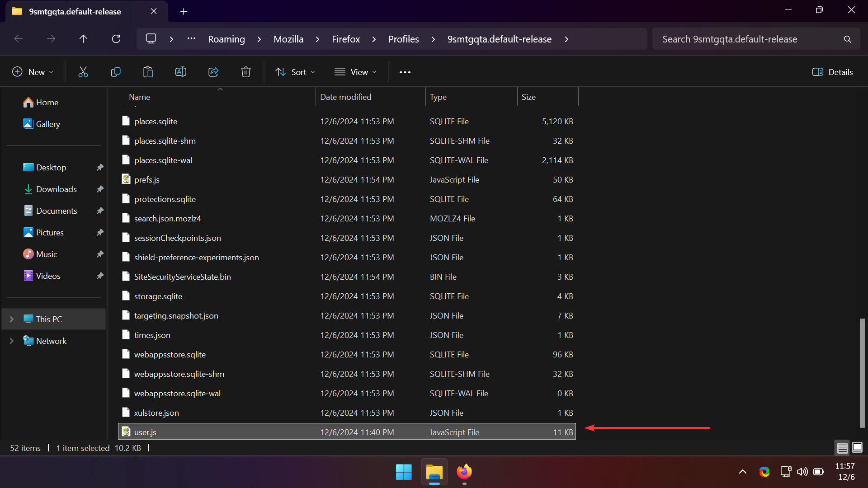Go up one folder level
Viewport: 868px width, 488px height.
[x=83, y=39]
